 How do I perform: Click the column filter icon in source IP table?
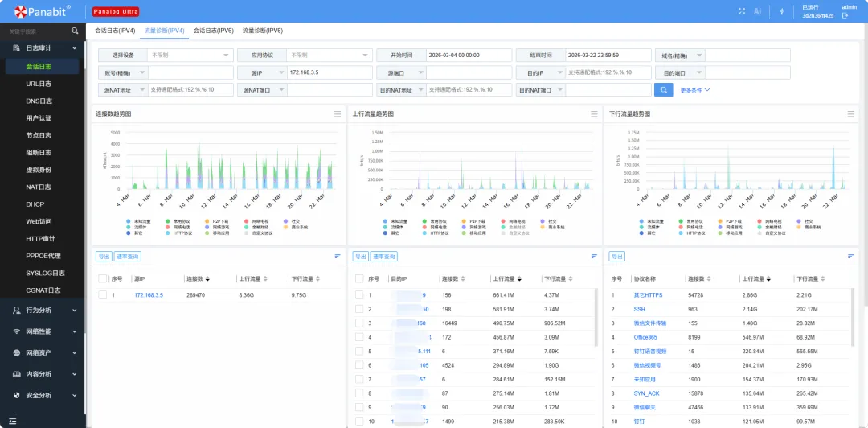point(337,256)
